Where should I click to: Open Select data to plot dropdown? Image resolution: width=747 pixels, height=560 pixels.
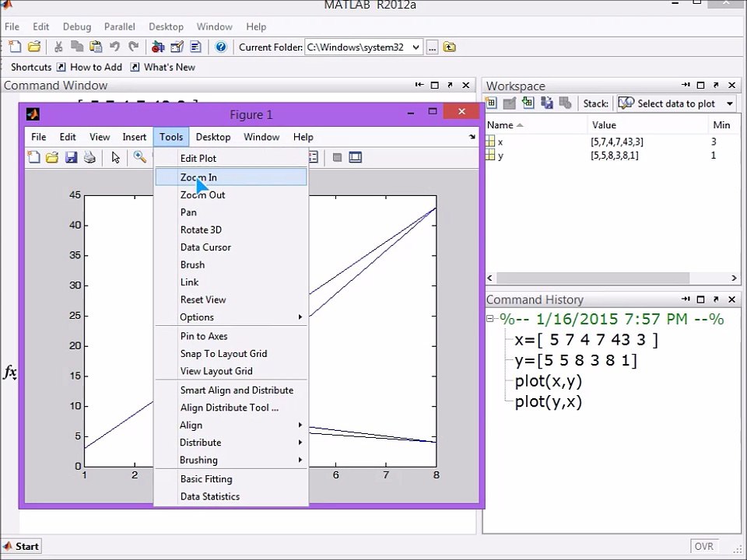click(x=676, y=103)
